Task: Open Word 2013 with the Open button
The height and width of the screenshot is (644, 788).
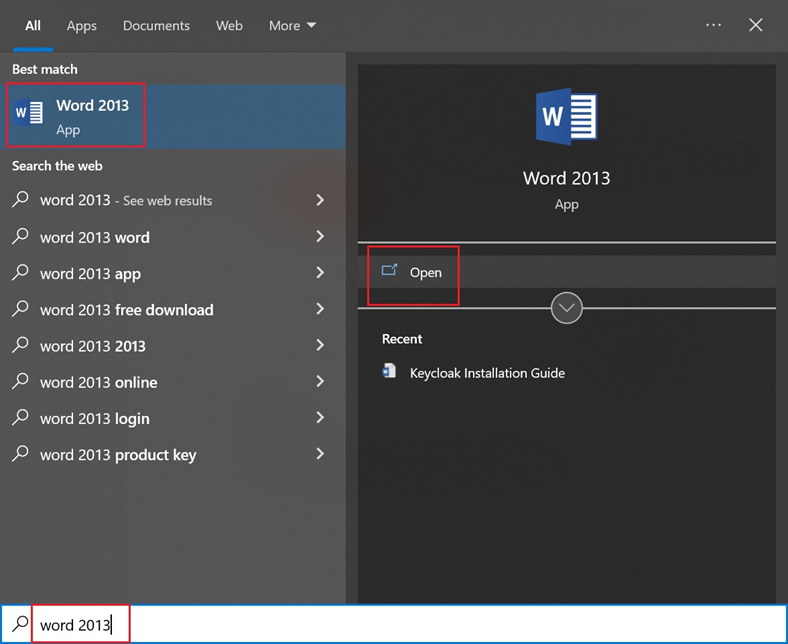Action: click(567, 272)
